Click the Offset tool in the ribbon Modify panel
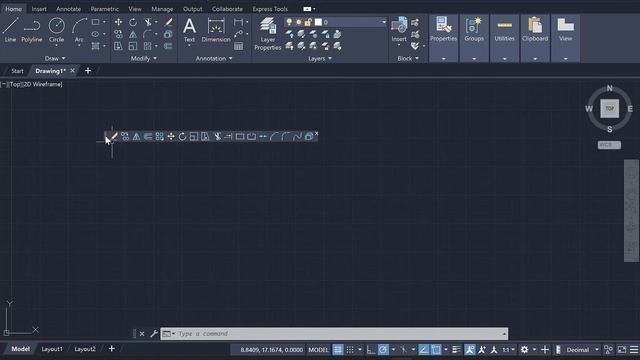Screen dimensions: 640x360 point(168,46)
